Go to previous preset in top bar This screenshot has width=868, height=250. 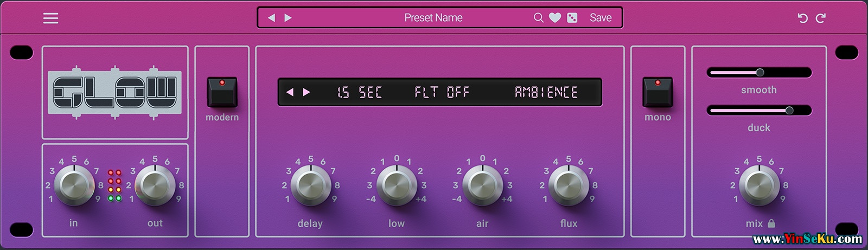pos(272,18)
